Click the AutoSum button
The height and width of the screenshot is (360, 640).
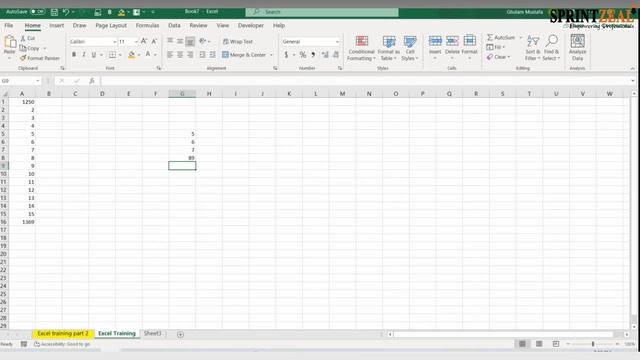tap(501, 38)
